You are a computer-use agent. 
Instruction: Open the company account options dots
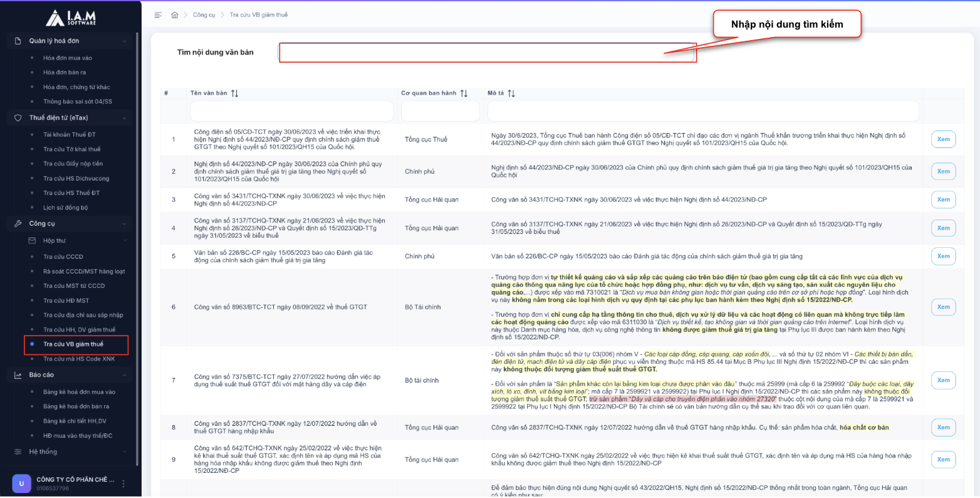coord(123,484)
